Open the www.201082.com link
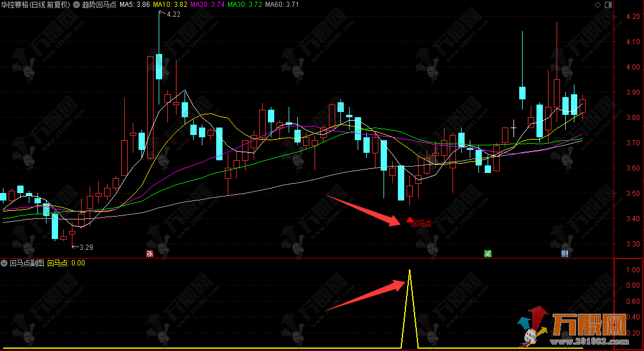 590,342
